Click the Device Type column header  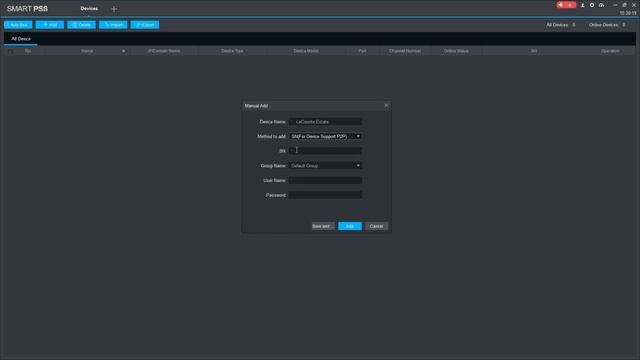coord(232,51)
